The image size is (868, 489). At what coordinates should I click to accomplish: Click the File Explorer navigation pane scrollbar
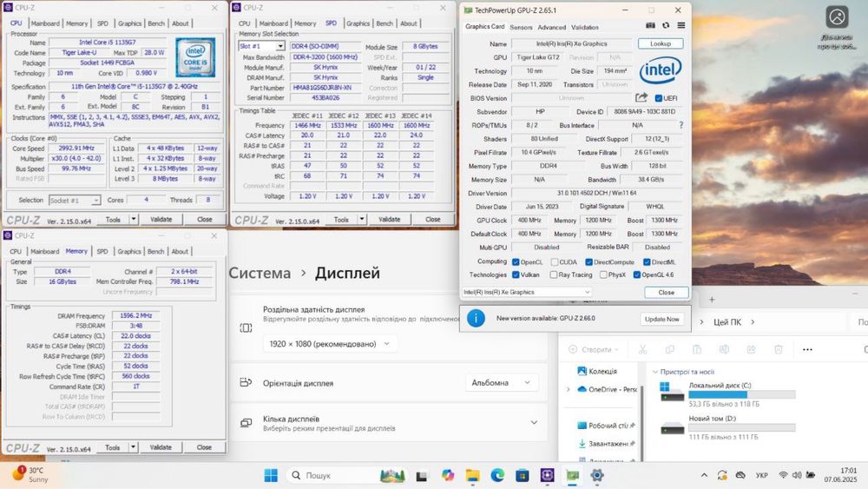click(x=641, y=424)
